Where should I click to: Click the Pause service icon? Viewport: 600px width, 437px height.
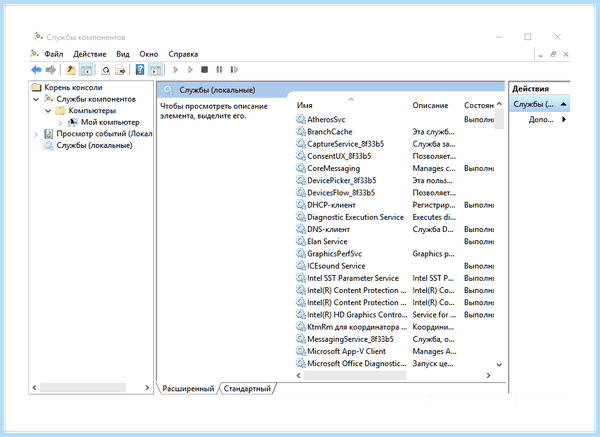(219, 70)
